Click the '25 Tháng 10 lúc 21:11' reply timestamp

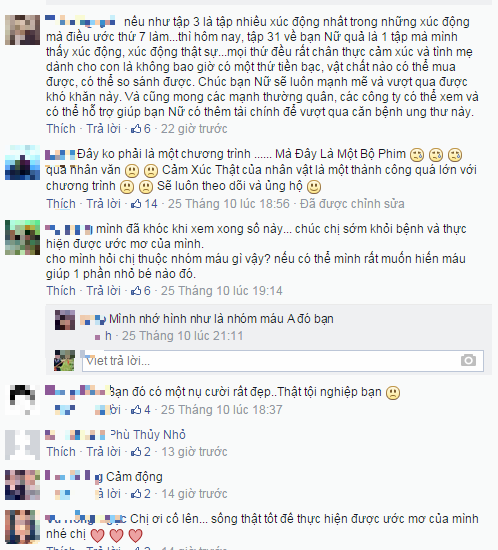[x=182, y=336]
